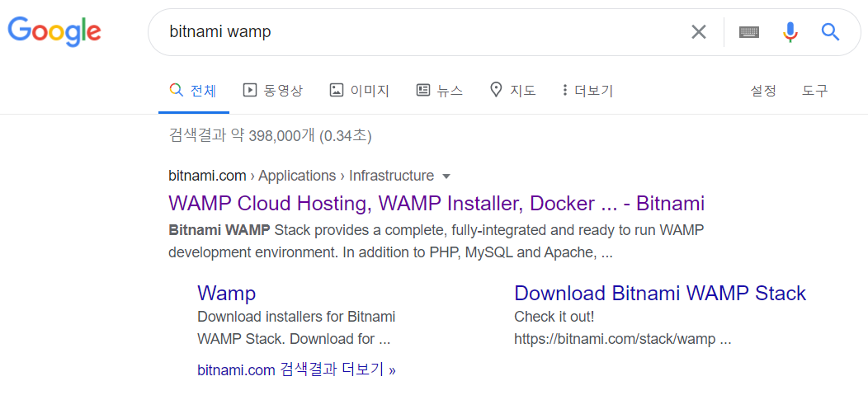Click bitnami.com 검색결과 더보기 link
The width and height of the screenshot is (868, 400).
pos(296,369)
